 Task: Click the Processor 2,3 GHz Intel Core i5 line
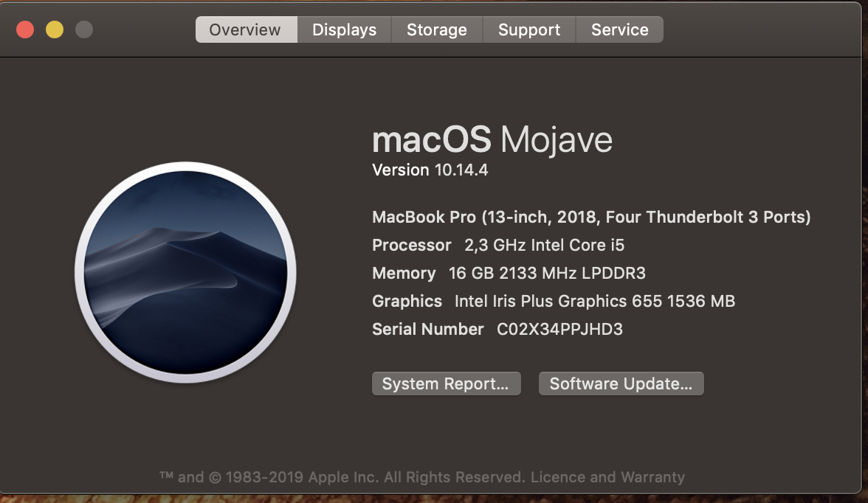pyautogui.click(x=498, y=245)
